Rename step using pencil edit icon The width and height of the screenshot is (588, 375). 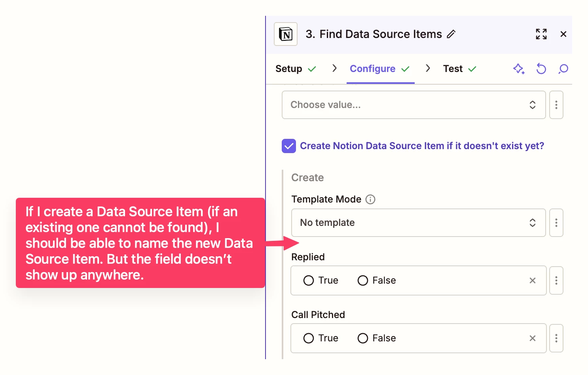pyautogui.click(x=451, y=34)
